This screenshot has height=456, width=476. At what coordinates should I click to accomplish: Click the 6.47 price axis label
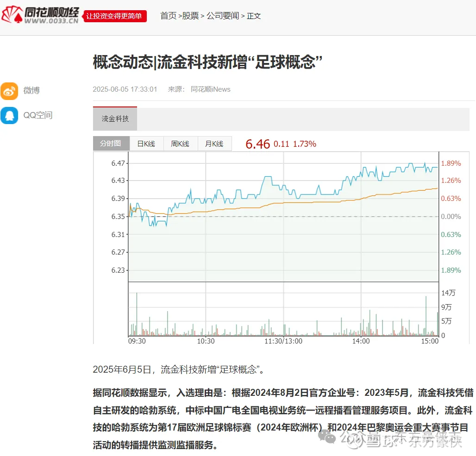118,163
